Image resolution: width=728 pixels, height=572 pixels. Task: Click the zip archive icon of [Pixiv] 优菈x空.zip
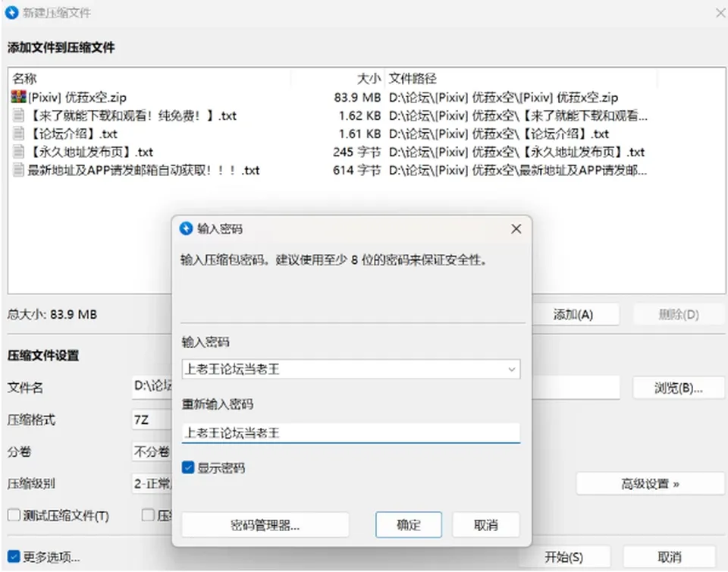click(18, 97)
